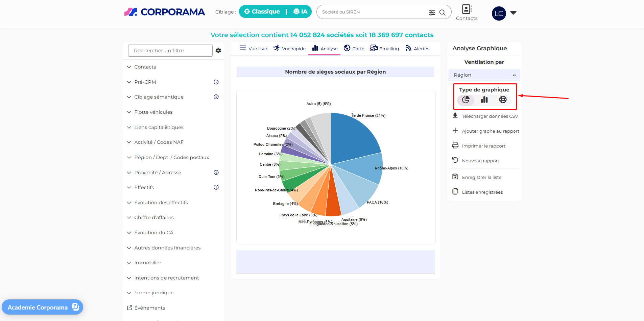Switch to bar chart graph type

click(x=484, y=100)
